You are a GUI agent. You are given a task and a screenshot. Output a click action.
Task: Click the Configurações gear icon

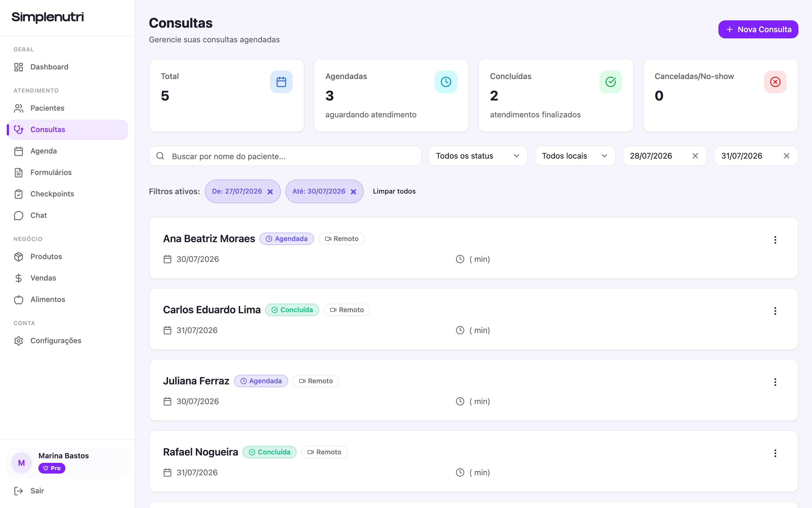pyautogui.click(x=18, y=341)
